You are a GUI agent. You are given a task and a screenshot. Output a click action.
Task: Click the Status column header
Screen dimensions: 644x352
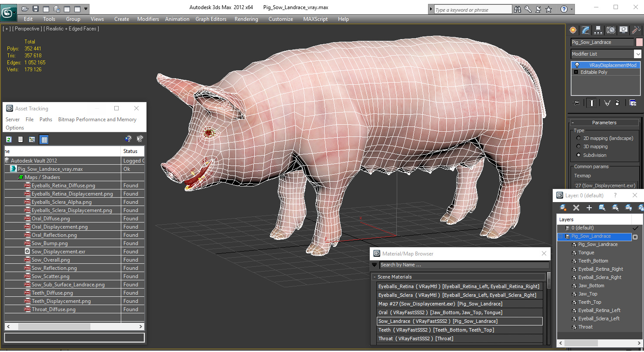[133, 151]
